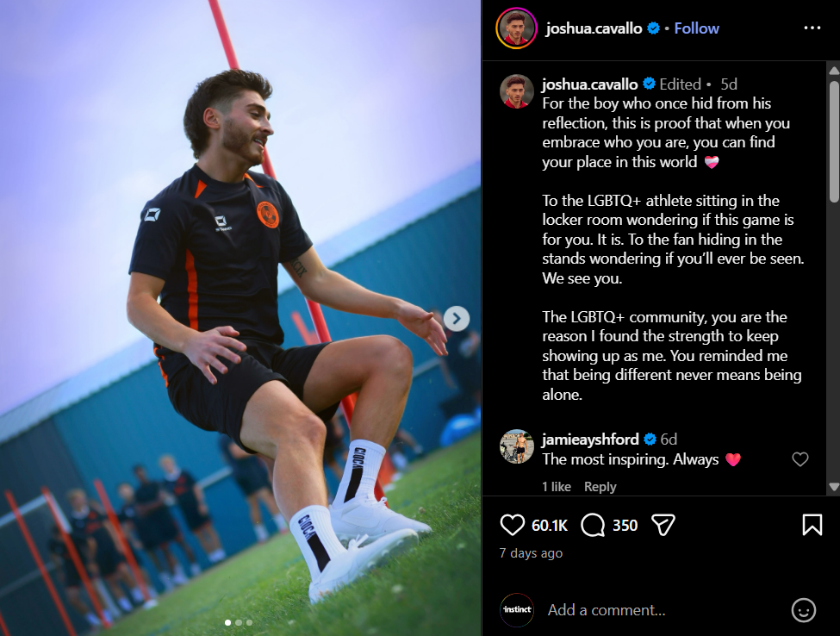Share the post with the paper plane icon
Viewport: 840px width, 636px height.
pyautogui.click(x=663, y=525)
